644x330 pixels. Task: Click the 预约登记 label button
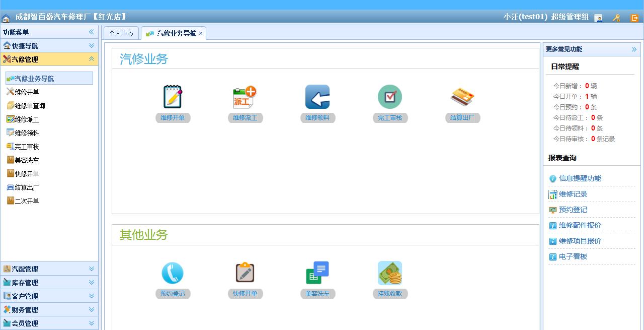pos(173,294)
